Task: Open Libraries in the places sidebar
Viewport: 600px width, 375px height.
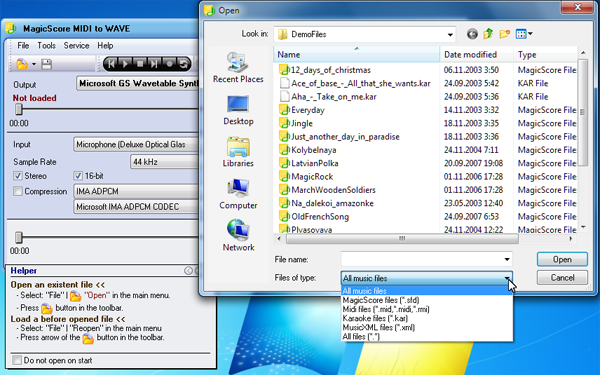Action: point(238,152)
